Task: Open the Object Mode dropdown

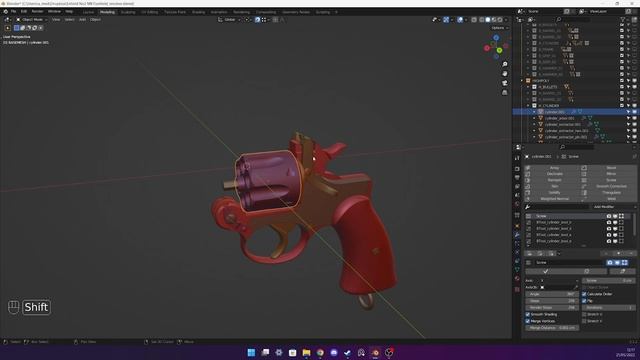Action: (32, 20)
